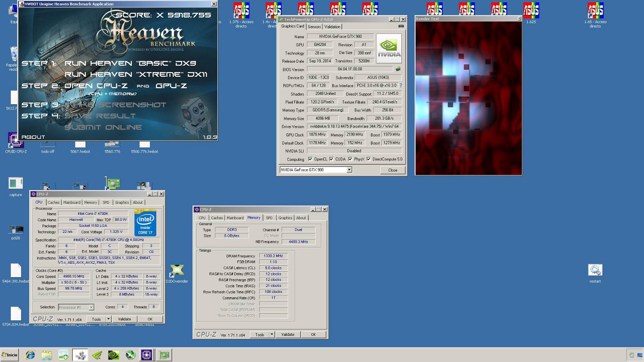Click the CPU-Z icon in taskbar
Screen dimensions: 644x362
pyautogui.click(x=146, y=355)
